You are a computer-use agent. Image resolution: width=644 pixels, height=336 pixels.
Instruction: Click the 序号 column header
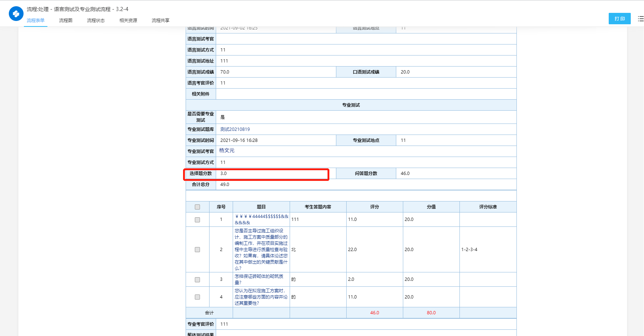(221, 207)
